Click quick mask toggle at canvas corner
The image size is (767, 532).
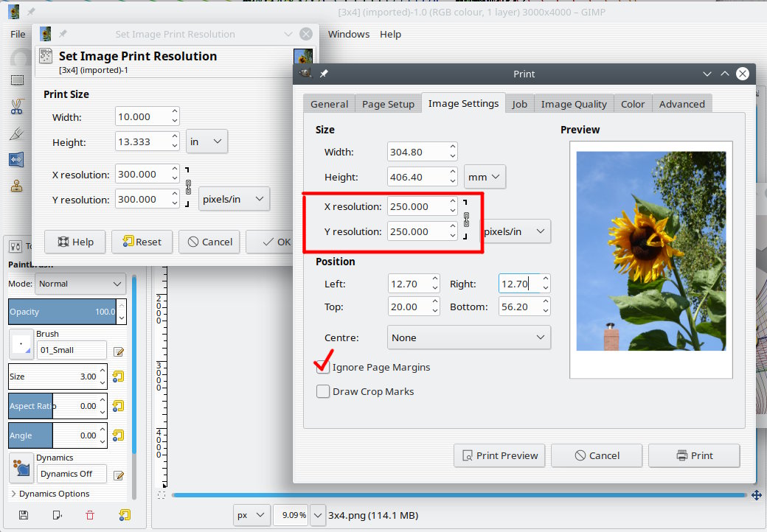pos(162,495)
